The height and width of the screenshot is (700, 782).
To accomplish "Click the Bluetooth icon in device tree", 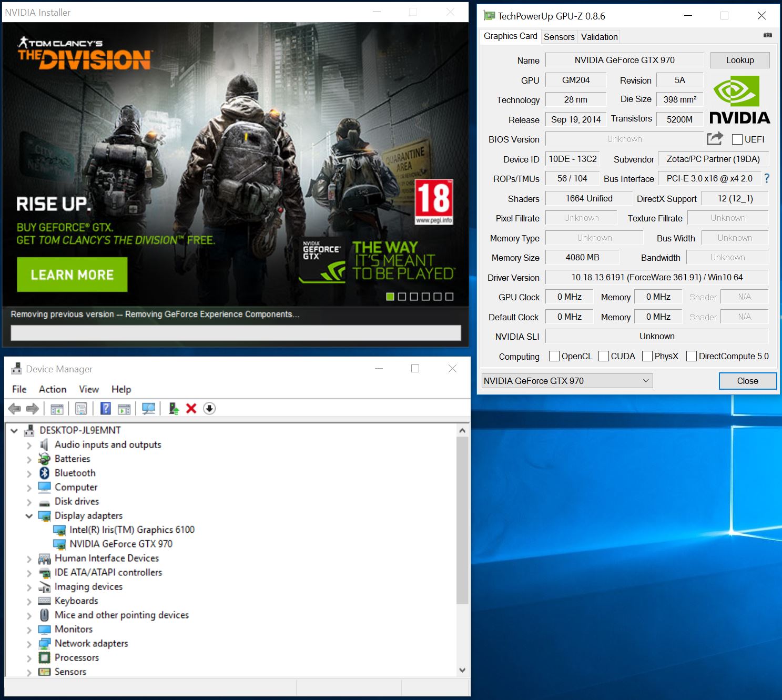I will (45, 473).
